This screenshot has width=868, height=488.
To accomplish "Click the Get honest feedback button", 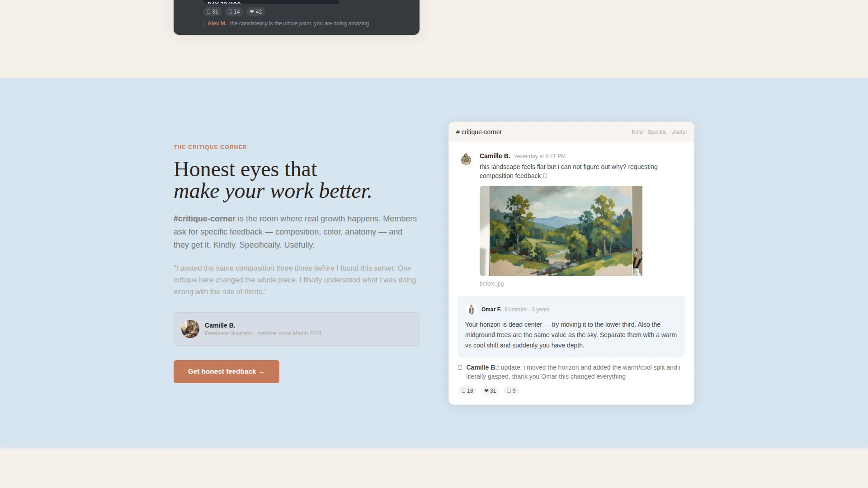I will click(226, 371).
